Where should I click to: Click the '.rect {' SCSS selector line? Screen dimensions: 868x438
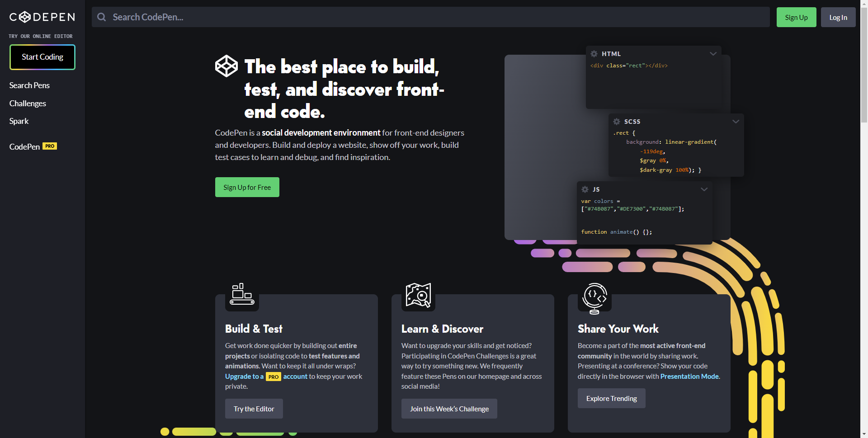click(x=624, y=133)
